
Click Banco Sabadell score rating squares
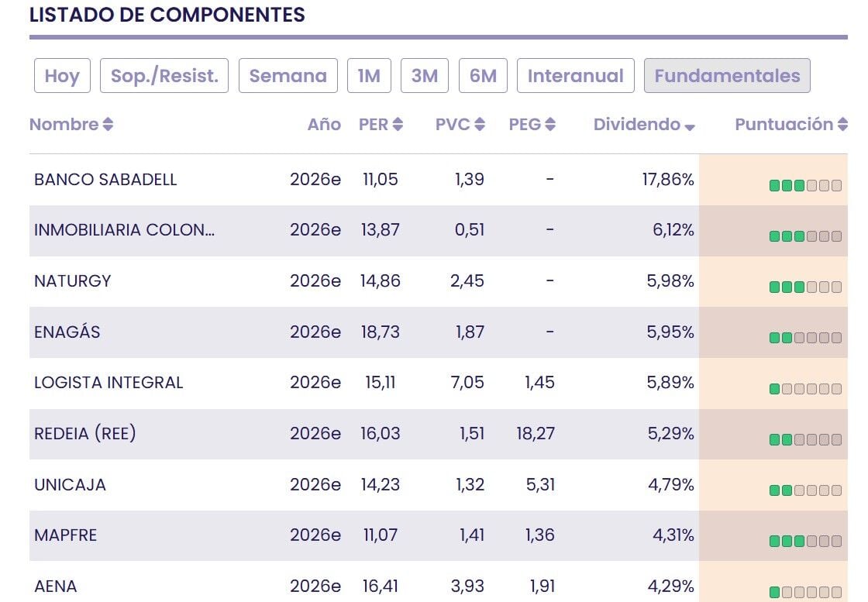805,185
